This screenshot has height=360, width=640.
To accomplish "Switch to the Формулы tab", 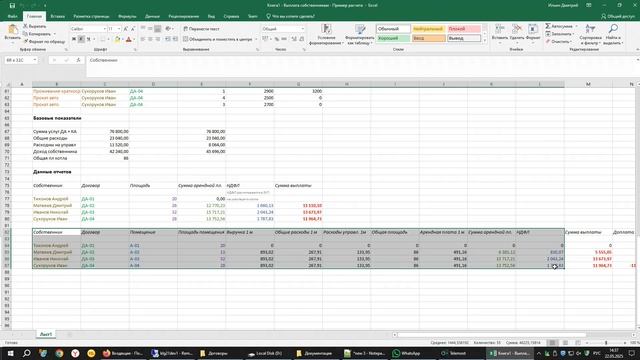I will 127,16.
